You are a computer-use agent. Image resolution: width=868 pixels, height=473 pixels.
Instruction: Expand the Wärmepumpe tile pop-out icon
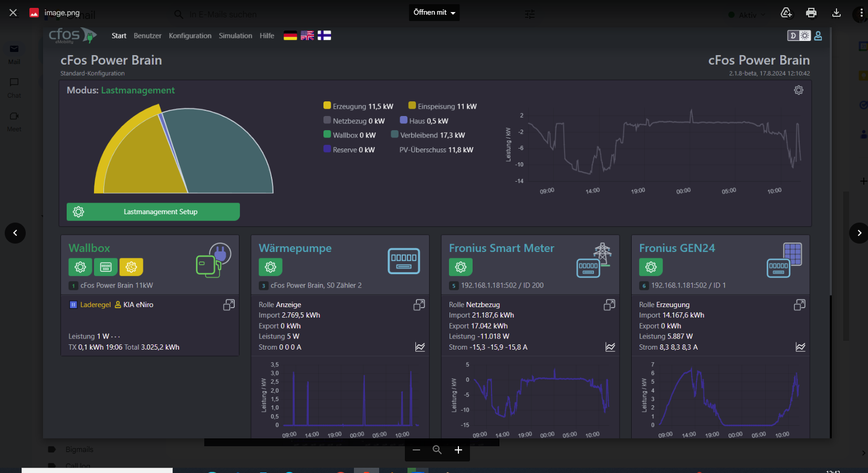coord(419,305)
